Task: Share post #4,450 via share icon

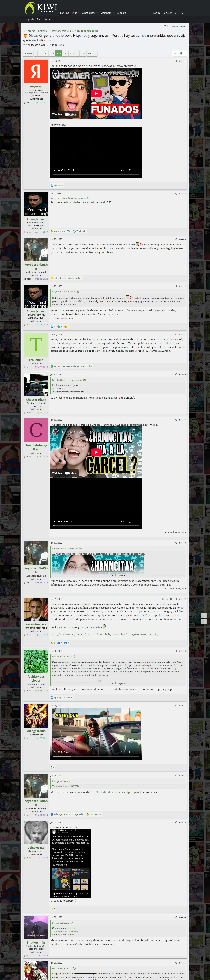Action: (x=176, y=651)
